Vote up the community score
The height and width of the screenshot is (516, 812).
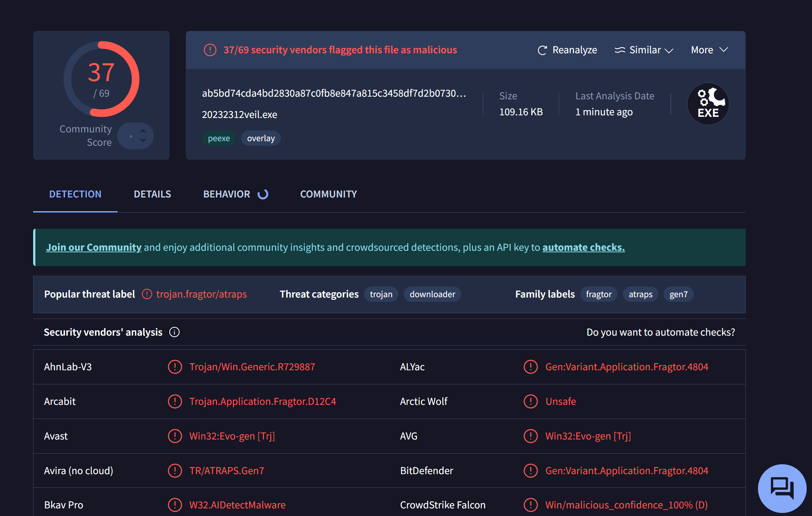point(143,131)
